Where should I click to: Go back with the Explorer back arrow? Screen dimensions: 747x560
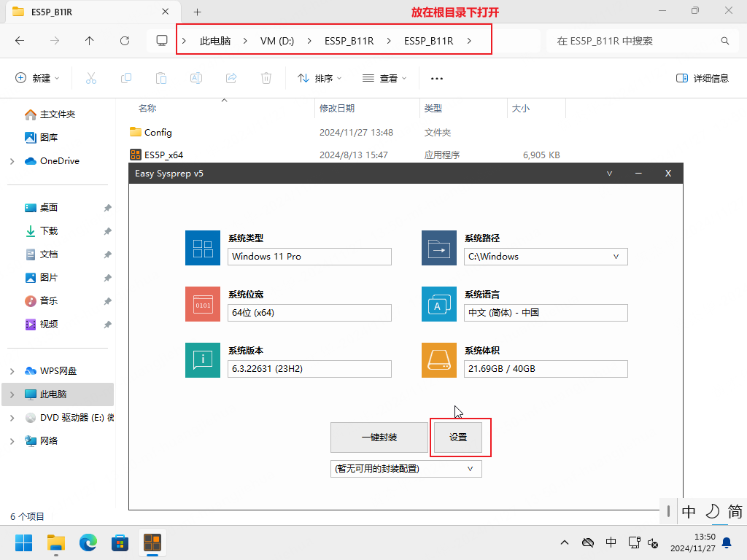click(x=20, y=41)
